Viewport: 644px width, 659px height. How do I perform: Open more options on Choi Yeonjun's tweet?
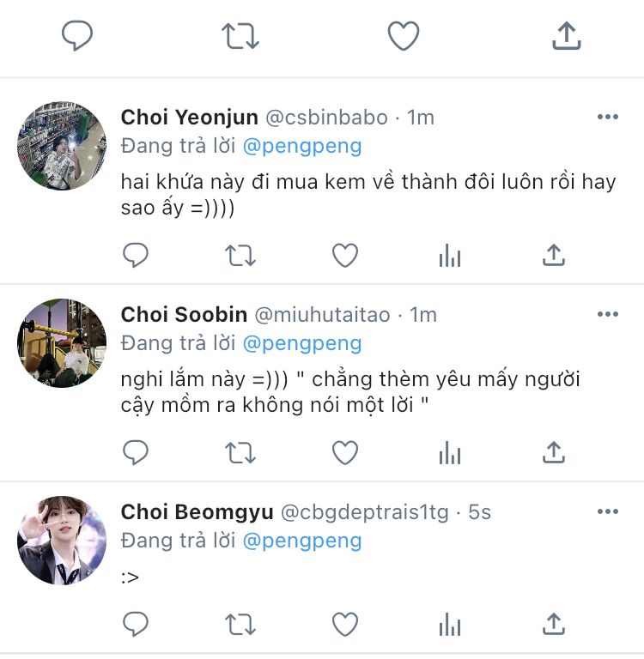tap(607, 118)
